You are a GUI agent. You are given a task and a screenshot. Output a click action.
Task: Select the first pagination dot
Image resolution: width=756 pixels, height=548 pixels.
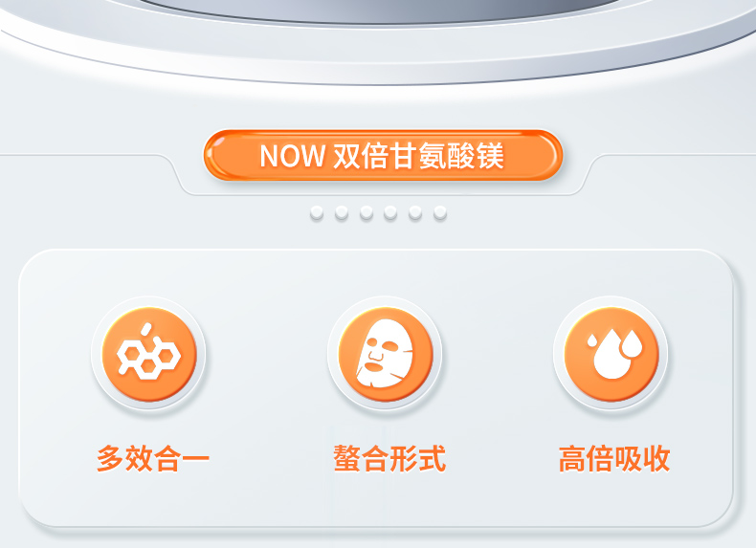tap(317, 212)
